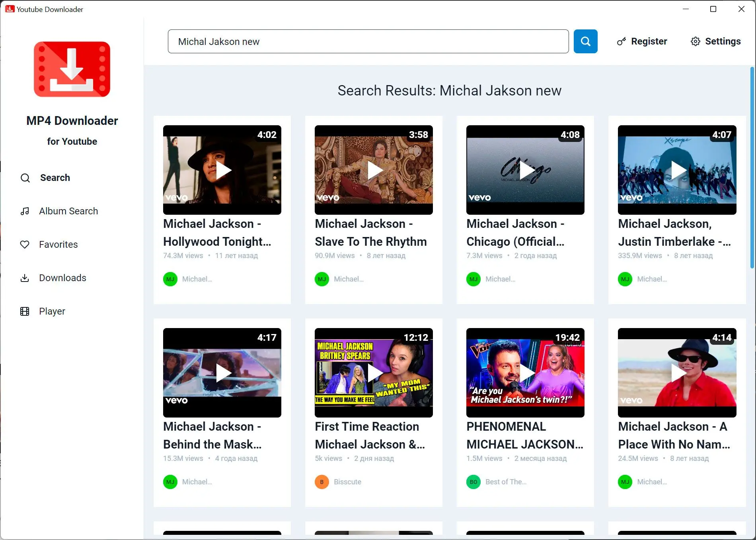Click the Register key icon
The width and height of the screenshot is (756, 540).
pyautogui.click(x=621, y=41)
